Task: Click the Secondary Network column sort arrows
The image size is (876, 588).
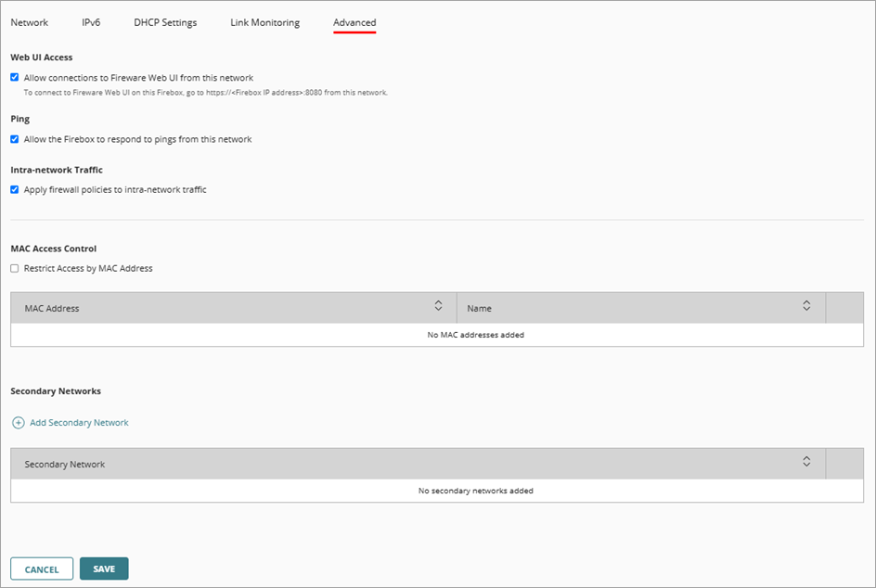Action: coord(806,462)
